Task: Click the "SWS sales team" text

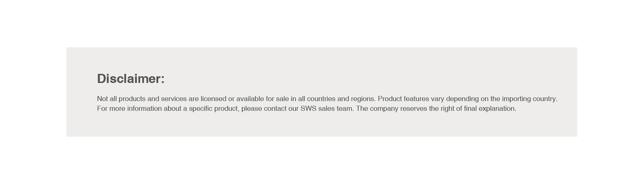Action: pyautogui.click(x=327, y=108)
